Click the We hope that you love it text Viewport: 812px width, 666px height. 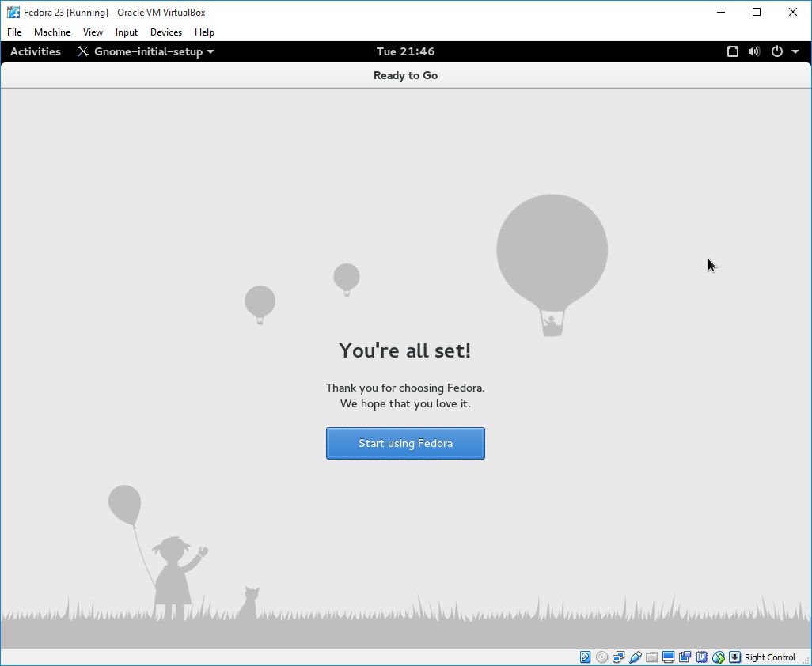405,403
